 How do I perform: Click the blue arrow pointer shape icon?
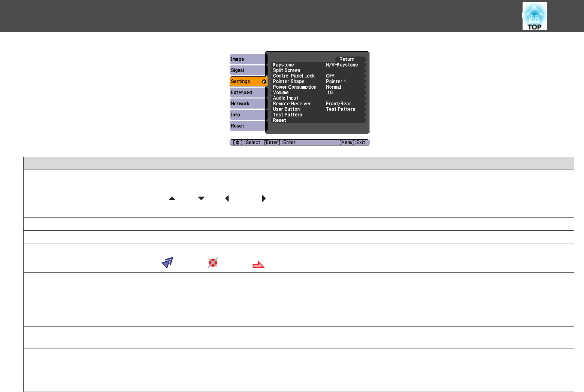point(167,262)
